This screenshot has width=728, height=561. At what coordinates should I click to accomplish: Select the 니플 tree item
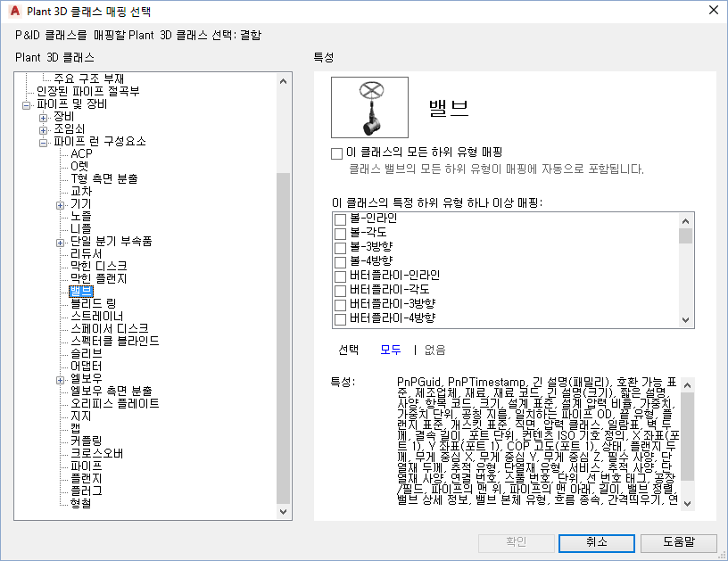coord(81,228)
